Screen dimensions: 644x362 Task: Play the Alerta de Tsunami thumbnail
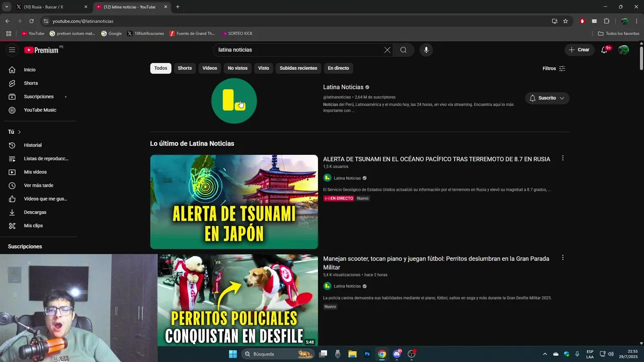(234, 202)
